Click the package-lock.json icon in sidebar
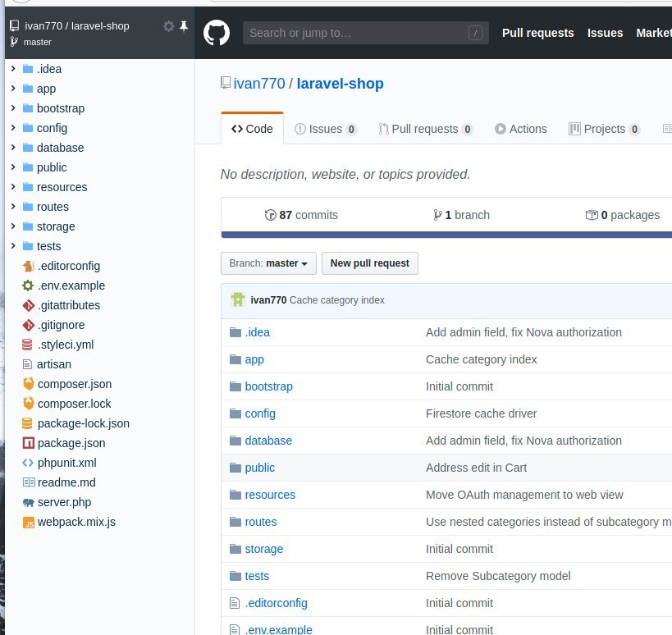672x635 pixels. [x=27, y=423]
